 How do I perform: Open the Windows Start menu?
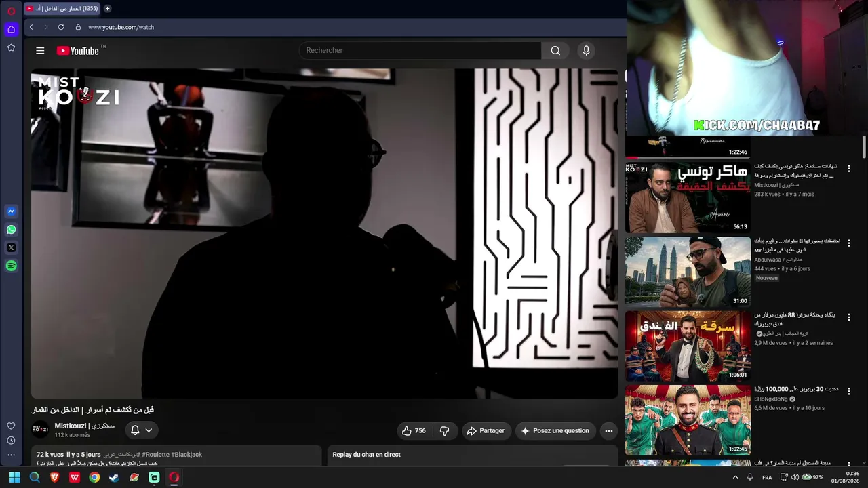[x=14, y=477]
